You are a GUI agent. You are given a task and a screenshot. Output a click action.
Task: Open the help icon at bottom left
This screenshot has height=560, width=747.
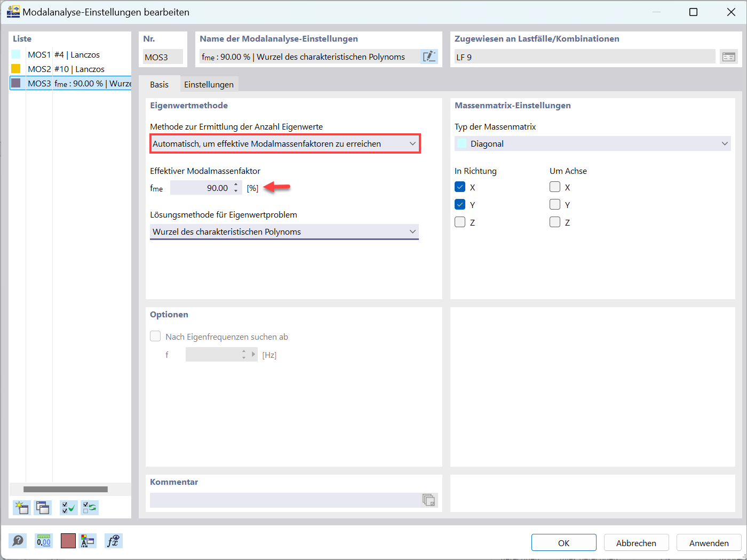(x=18, y=541)
